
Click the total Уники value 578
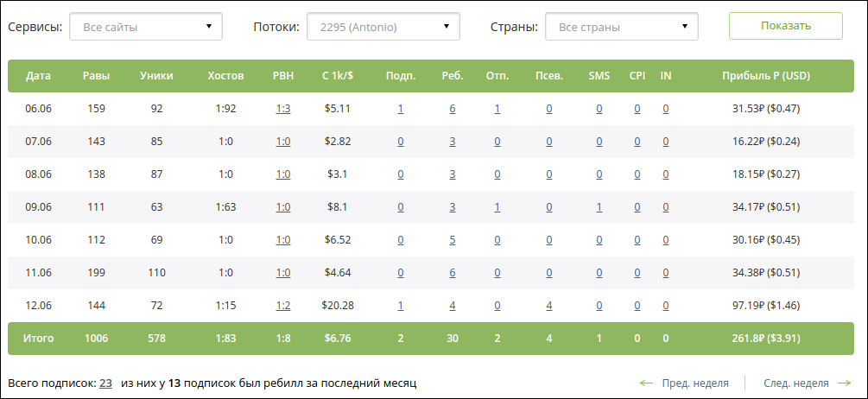tap(156, 339)
